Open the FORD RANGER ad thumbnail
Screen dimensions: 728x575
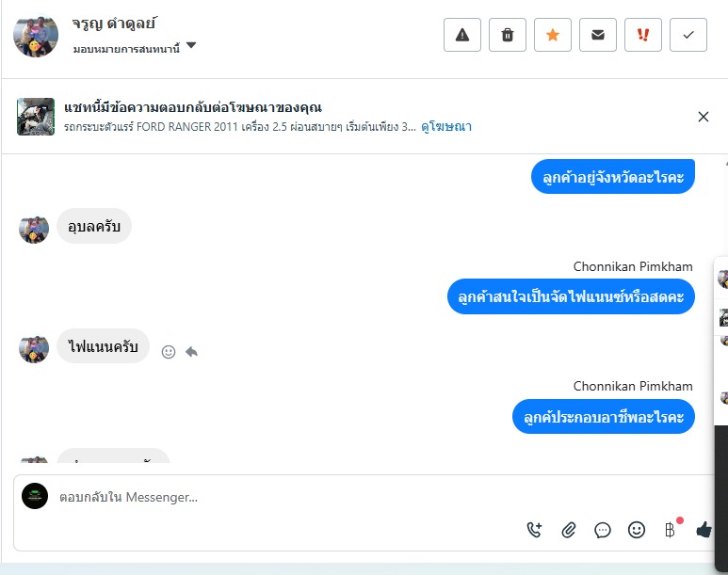tap(36, 117)
